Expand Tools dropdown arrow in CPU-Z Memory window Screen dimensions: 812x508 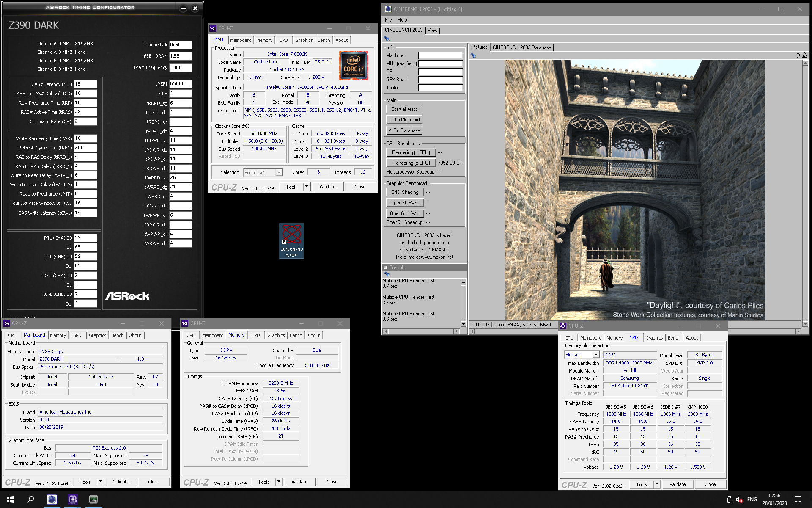(279, 482)
